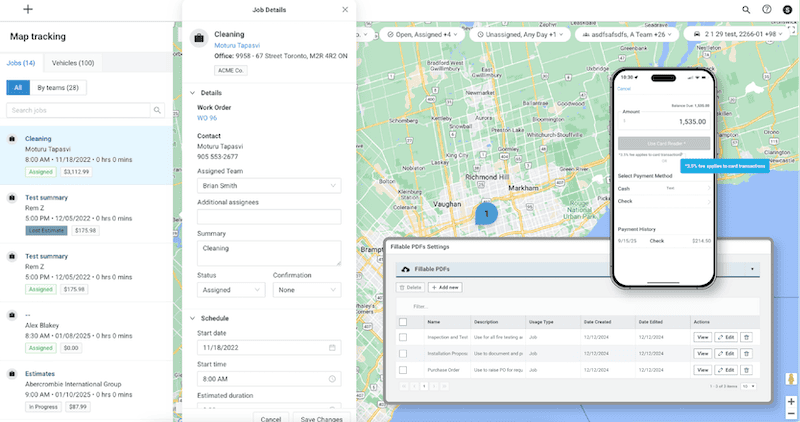Open the Status dropdown showing Assigned
The width and height of the screenshot is (800, 422).
pyautogui.click(x=231, y=289)
